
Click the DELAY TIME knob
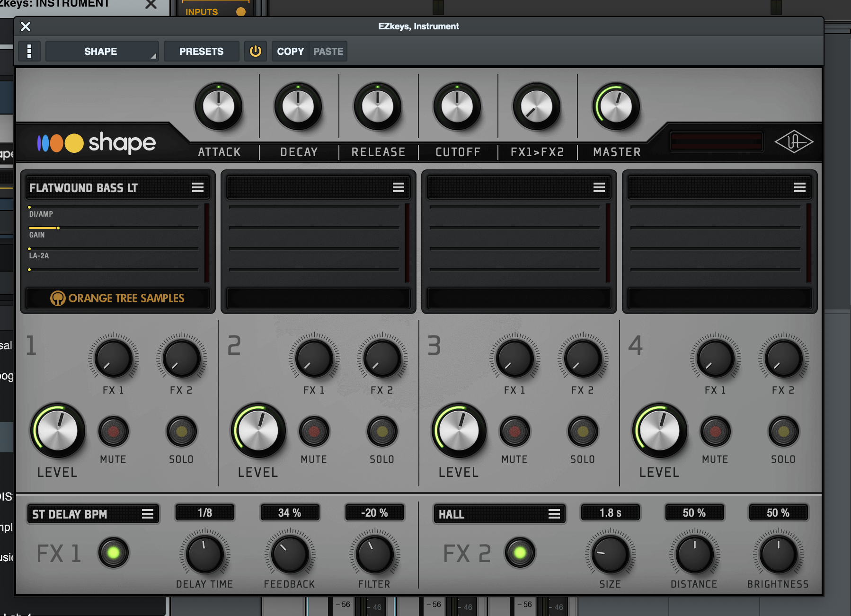coord(205,554)
